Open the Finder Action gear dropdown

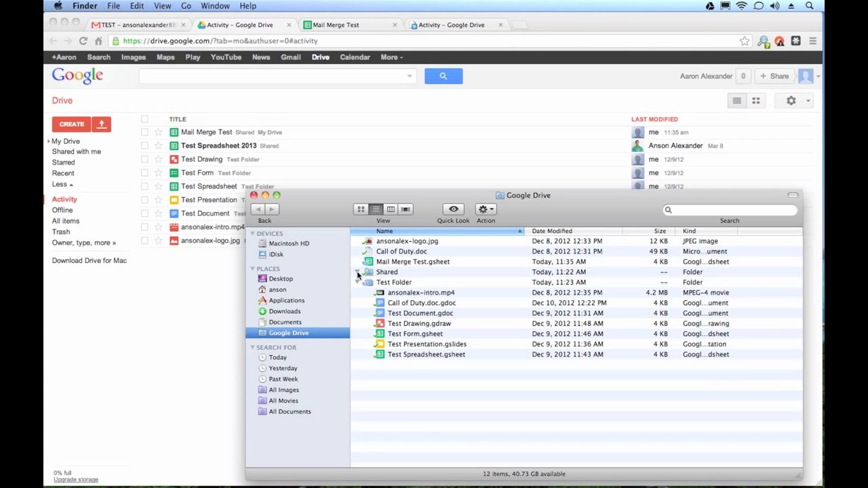(486, 209)
